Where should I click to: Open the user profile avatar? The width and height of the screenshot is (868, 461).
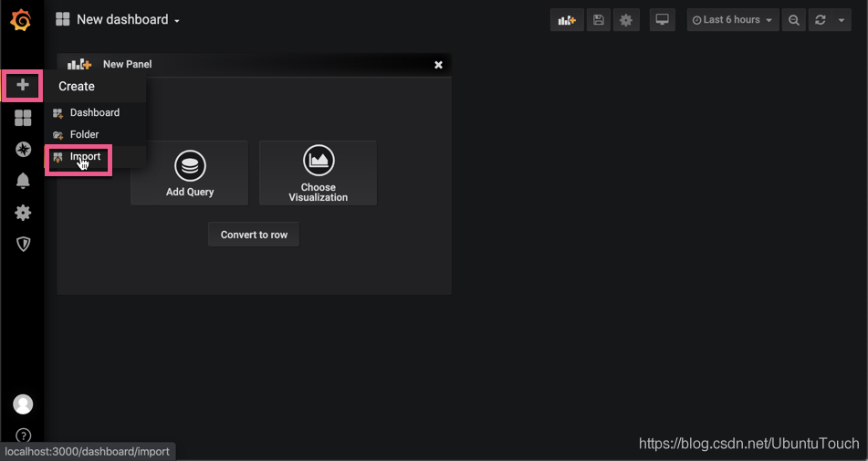coord(23,404)
